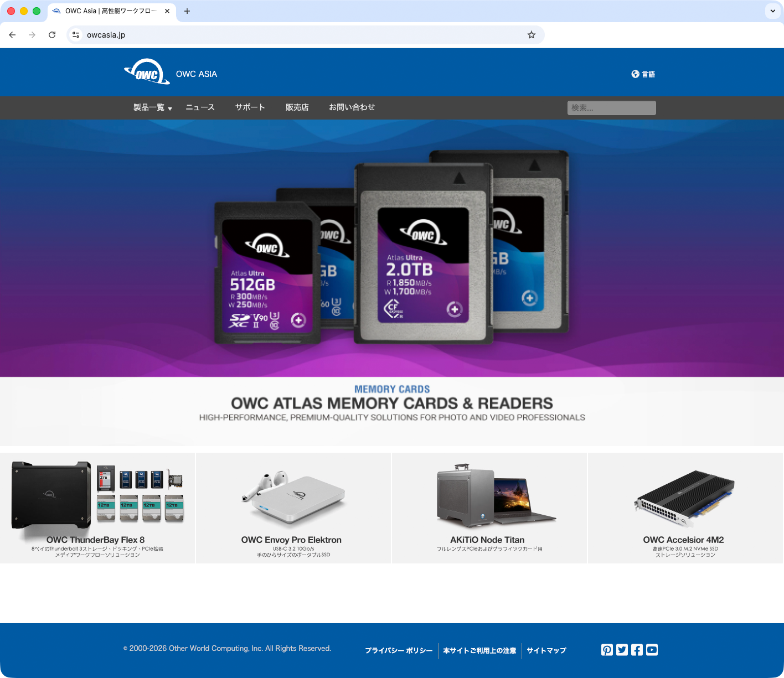Open the Twitter social icon
The image size is (784, 678).
[x=622, y=650]
